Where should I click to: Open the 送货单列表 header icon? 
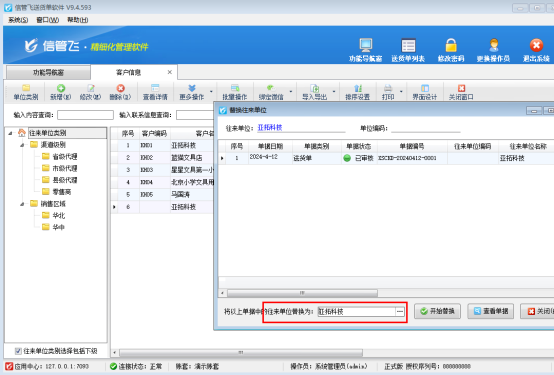408,45
